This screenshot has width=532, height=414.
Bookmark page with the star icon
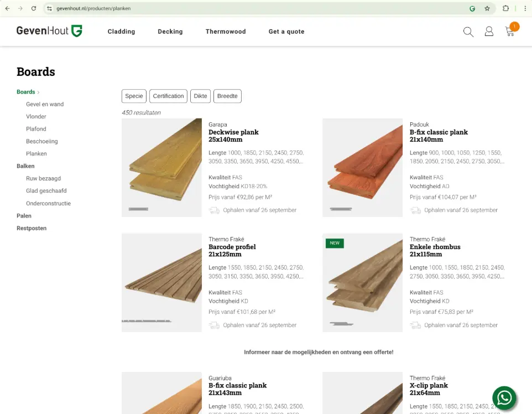pyautogui.click(x=487, y=8)
